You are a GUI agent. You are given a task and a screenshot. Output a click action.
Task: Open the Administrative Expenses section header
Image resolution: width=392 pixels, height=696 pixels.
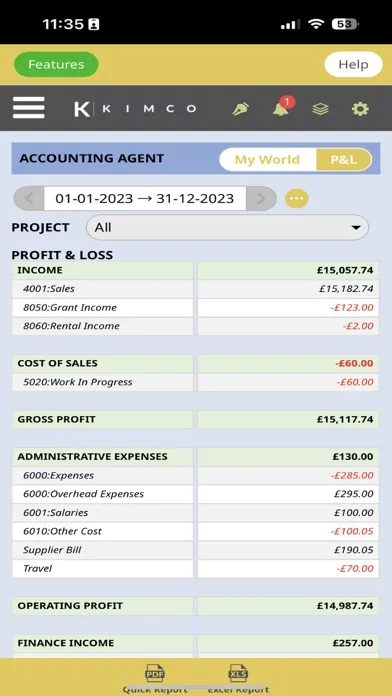(195, 457)
